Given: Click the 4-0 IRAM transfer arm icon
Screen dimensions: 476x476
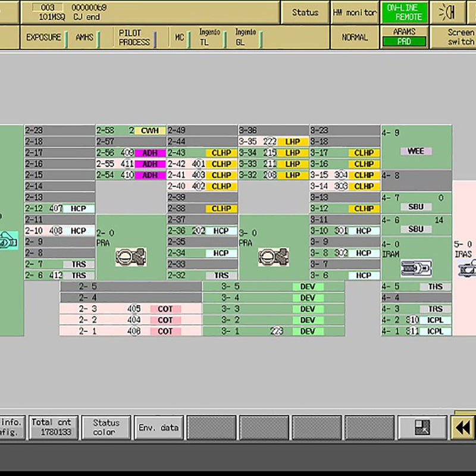Looking at the screenshot, I should [x=416, y=268].
